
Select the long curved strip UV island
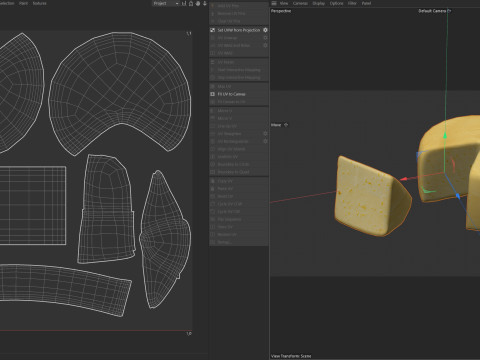63,288
